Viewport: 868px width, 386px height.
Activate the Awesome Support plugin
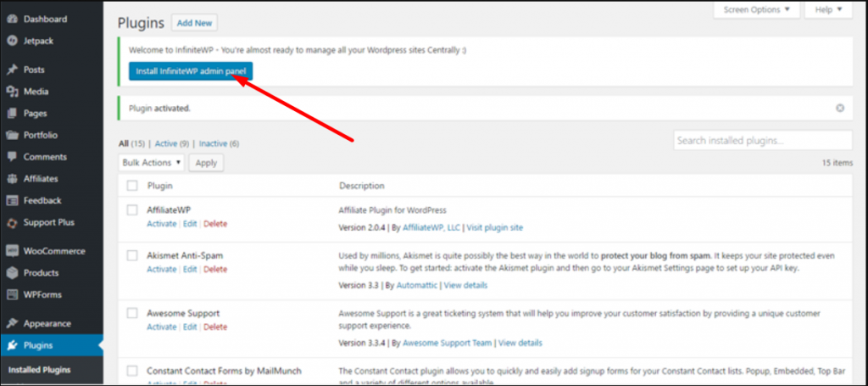click(161, 327)
